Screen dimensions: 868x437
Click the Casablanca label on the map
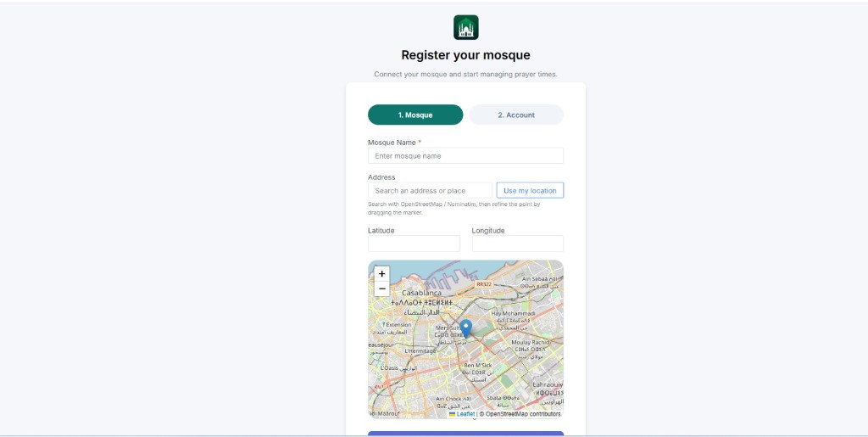tap(422, 293)
